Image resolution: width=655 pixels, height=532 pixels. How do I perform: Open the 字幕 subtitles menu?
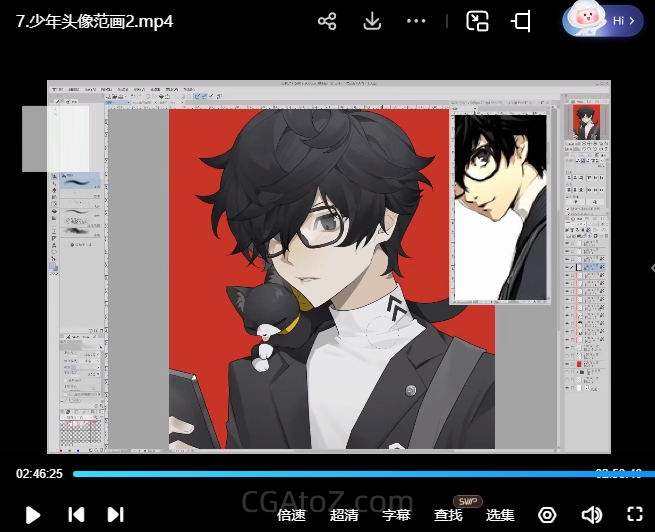point(397,515)
